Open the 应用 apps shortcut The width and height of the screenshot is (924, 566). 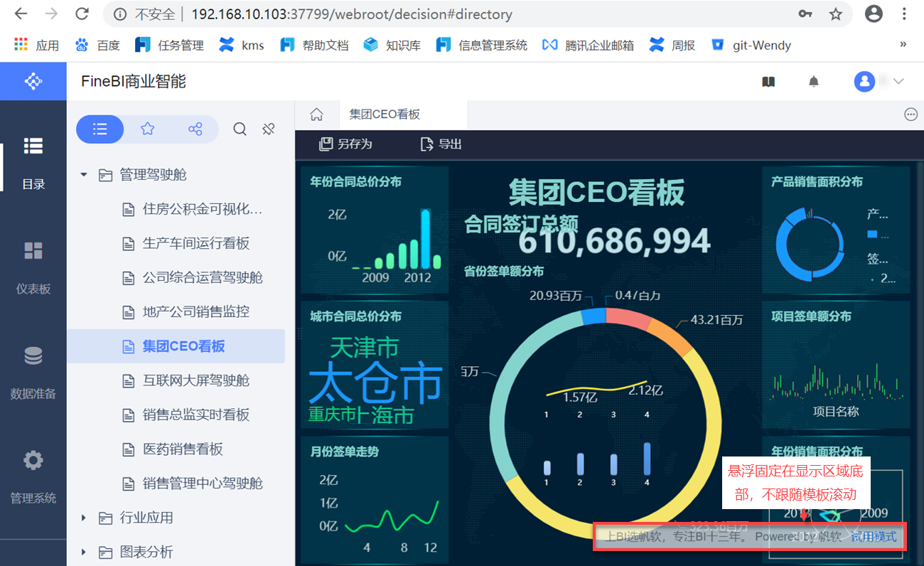pos(36,45)
